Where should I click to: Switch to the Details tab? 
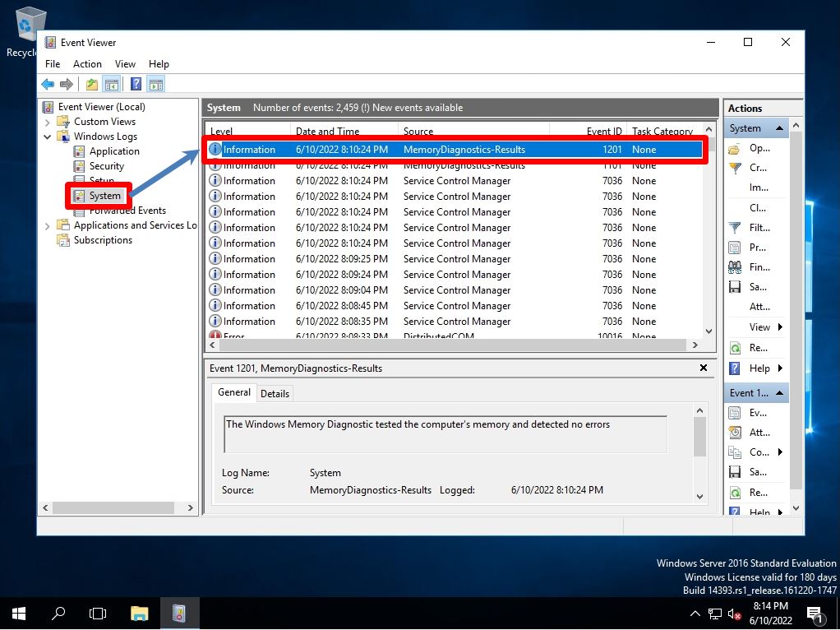pyautogui.click(x=275, y=393)
